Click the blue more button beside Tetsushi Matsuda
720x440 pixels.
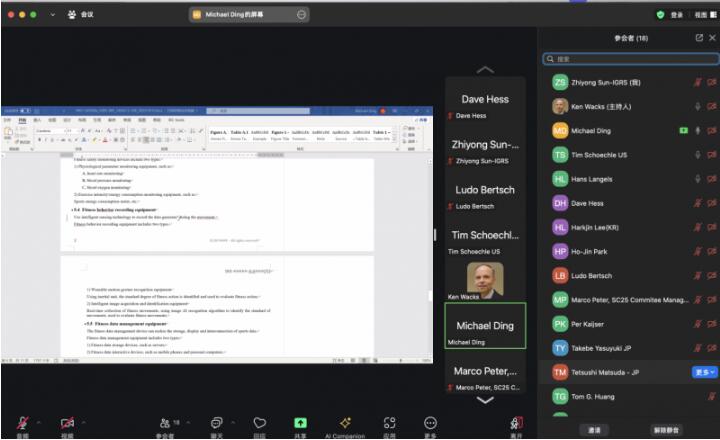703,372
